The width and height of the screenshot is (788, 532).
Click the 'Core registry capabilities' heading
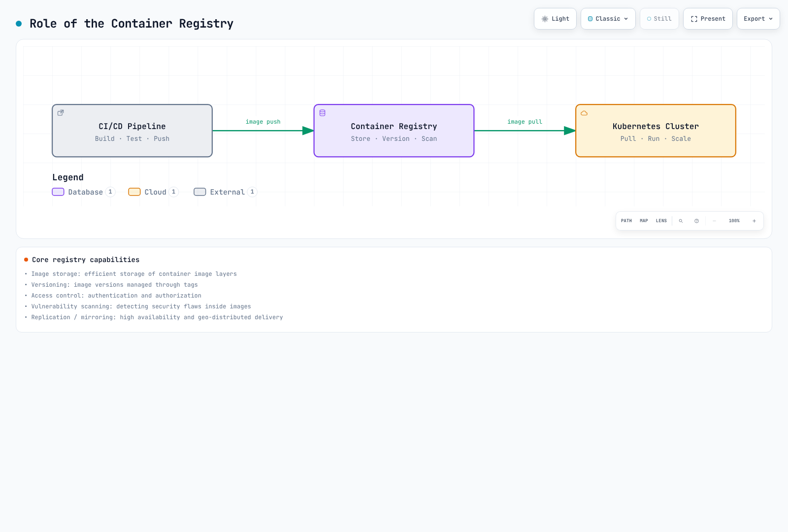coord(86,260)
